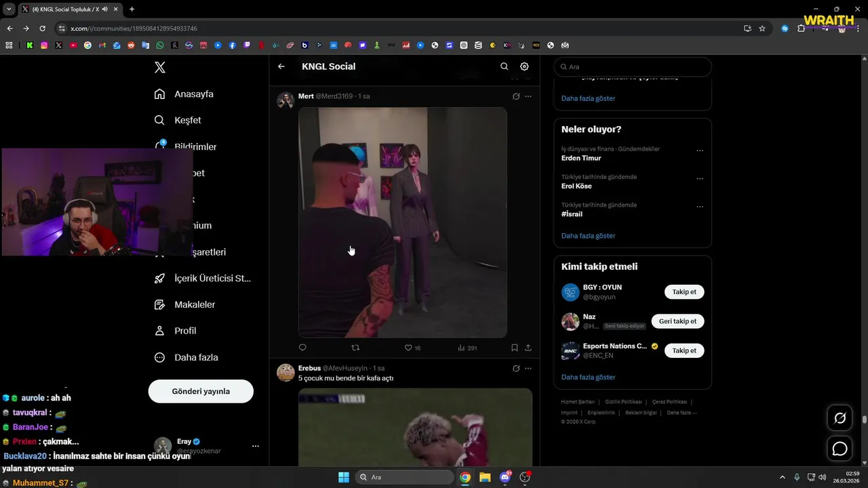Open search within the KNGL Social community
Viewport: 868px width, 488px height.
(x=504, y=66)
